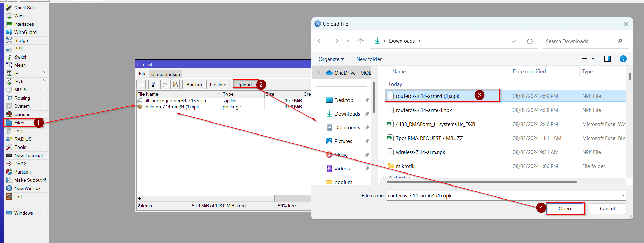
Task: Collapse the Today group
Action: tap(384, 84)
